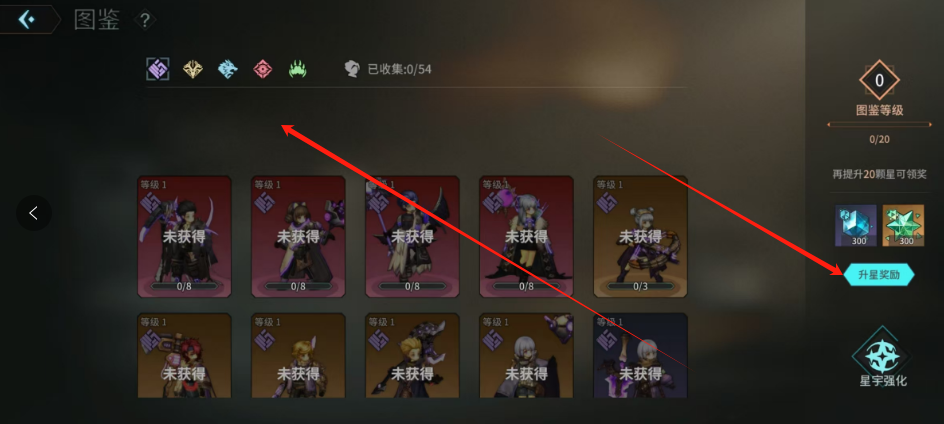This screenshot has width=944, height=424.
Task: Select the blue wolf faction filter icon
Action: [228, 69]
